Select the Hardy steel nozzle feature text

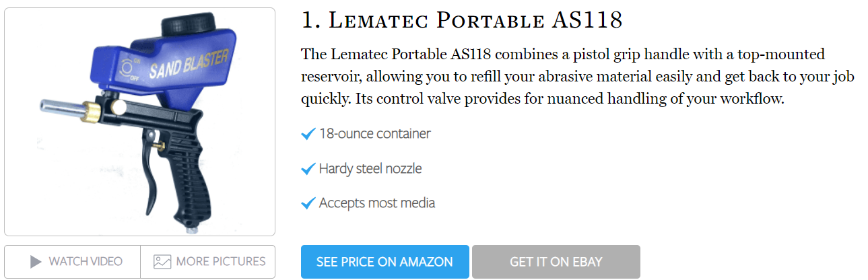[x=370, y=168]
